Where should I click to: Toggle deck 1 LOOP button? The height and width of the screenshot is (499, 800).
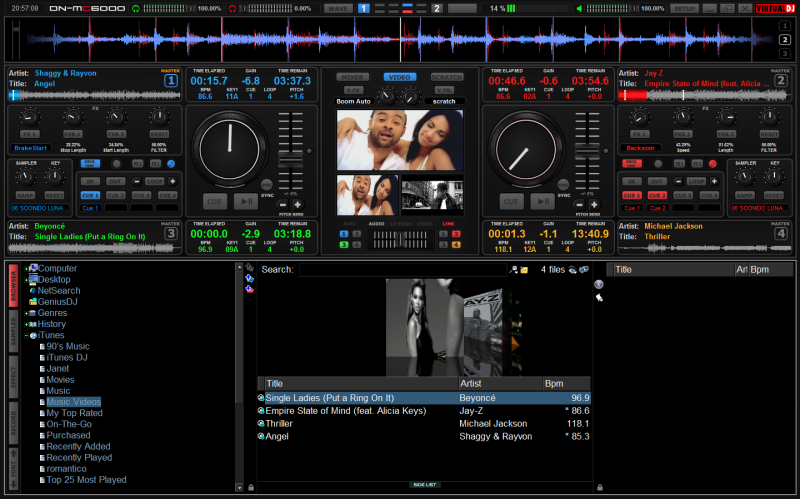pyautogui.click(x=154, y=182)
